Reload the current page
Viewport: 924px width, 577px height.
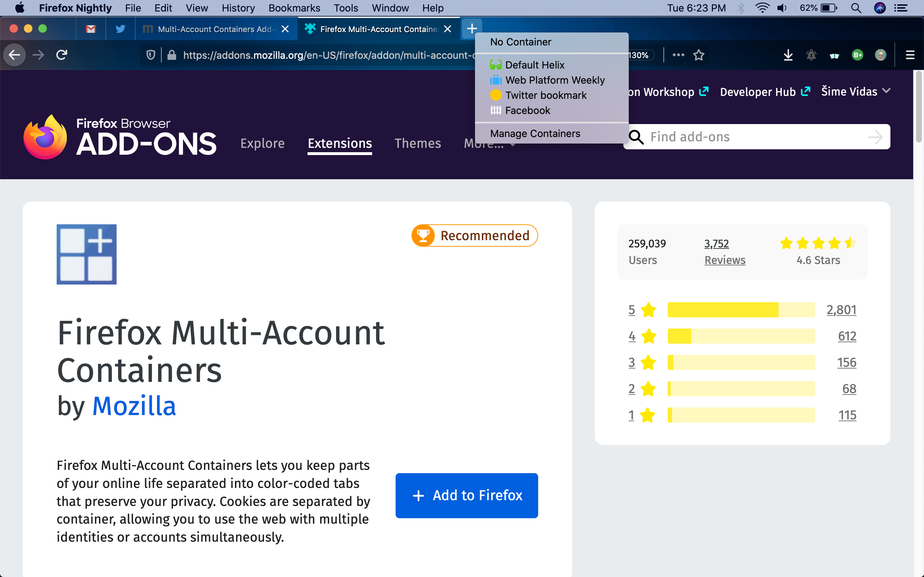click(62, 55)
